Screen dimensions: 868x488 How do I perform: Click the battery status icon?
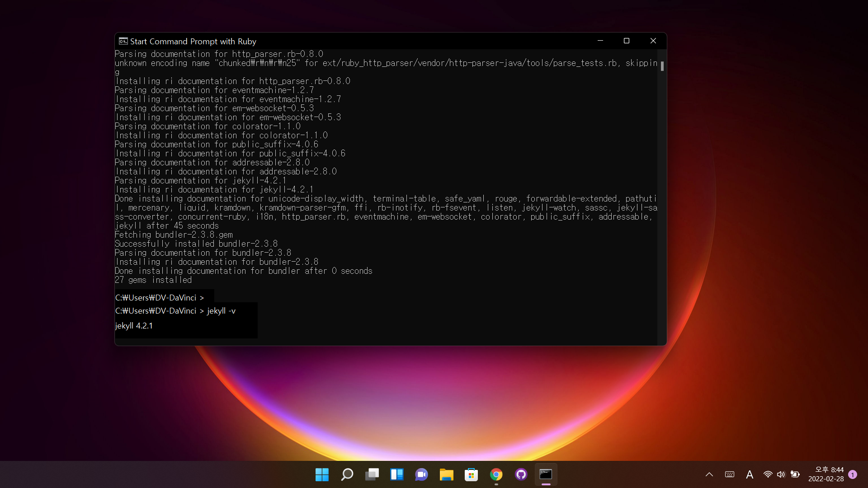pos(795,474)
